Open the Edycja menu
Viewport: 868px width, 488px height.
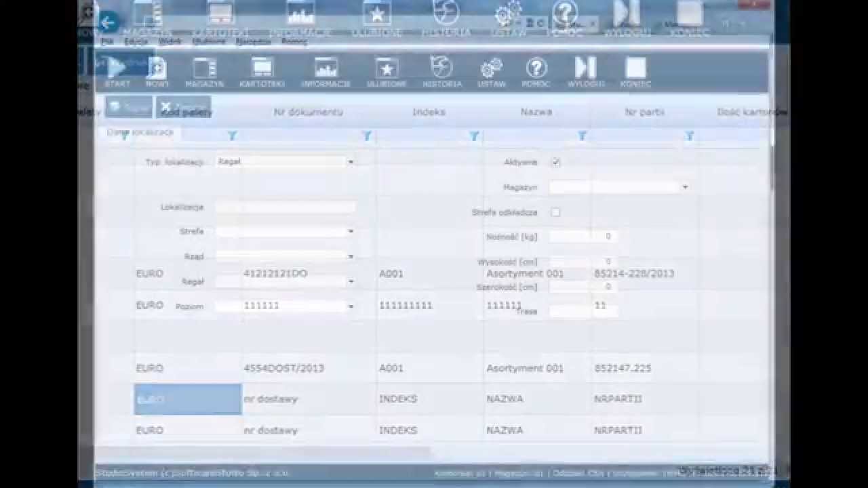click(136, 41)
